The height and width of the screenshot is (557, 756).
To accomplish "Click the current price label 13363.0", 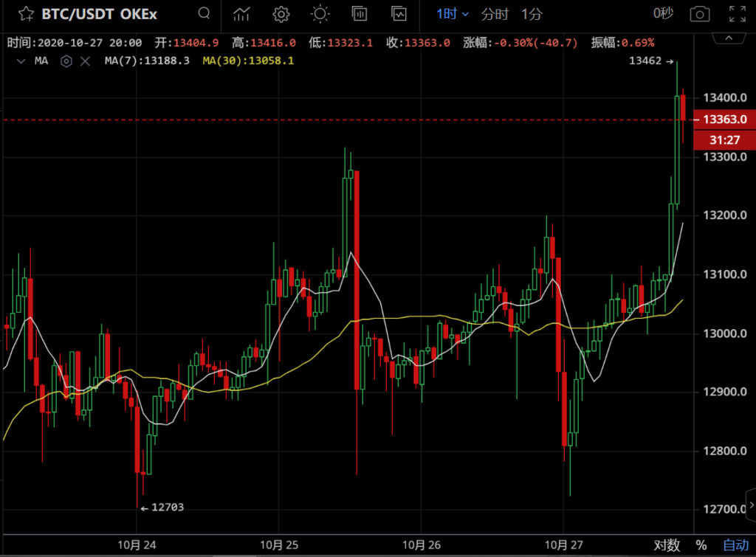I will pyautogui.click(x=725, y=119).
